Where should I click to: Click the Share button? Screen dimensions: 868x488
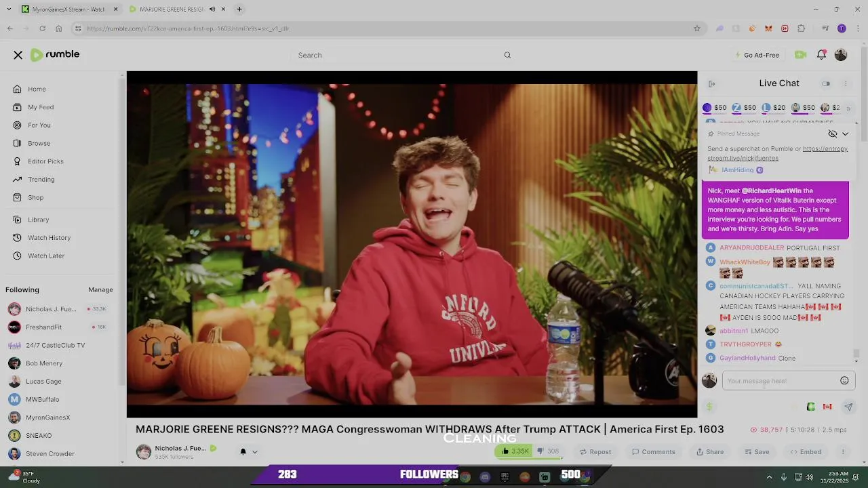[x=710, y=451]
